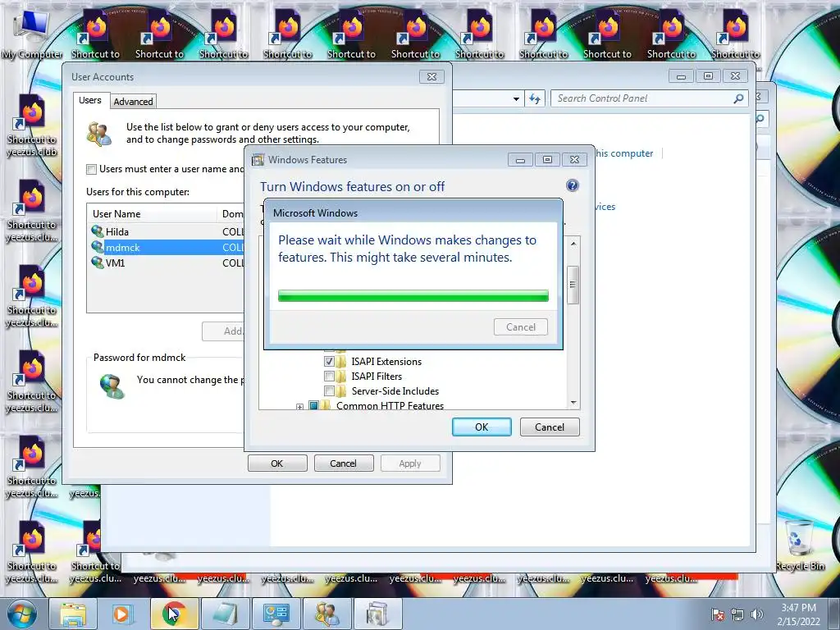
Task: Click ISAPI Extensions folder icon
Action: pyautogui.click(x=341, y=361)
